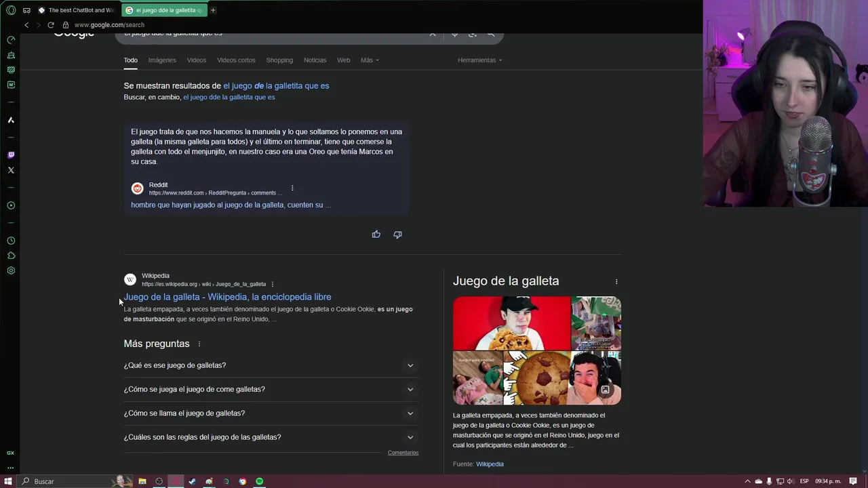The width and height of the screenshot is (868, 488).
Task: Click the padlock site info icon
Action: pos(66,25)
